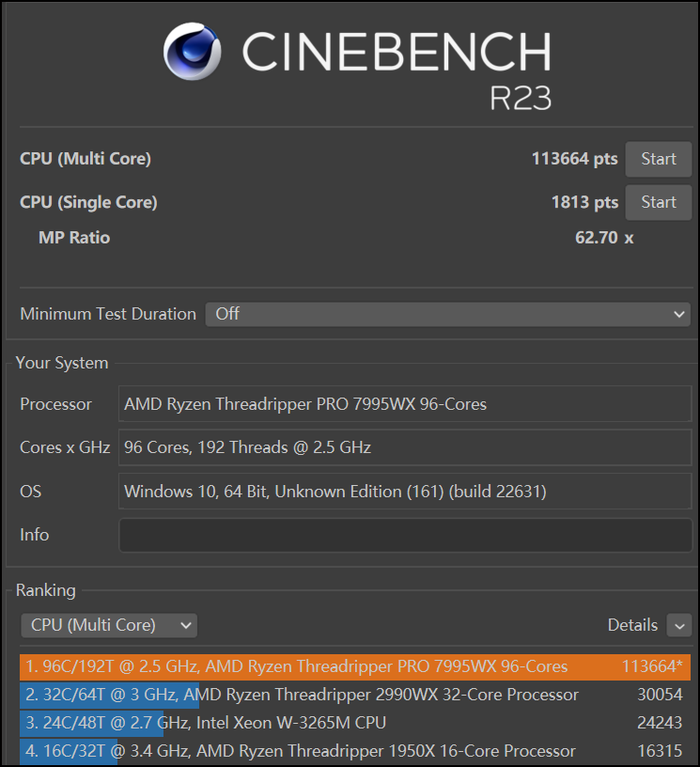Click the Cinebench sphere logo icon
The image size is (700, 767).
[x=193, y=52]
